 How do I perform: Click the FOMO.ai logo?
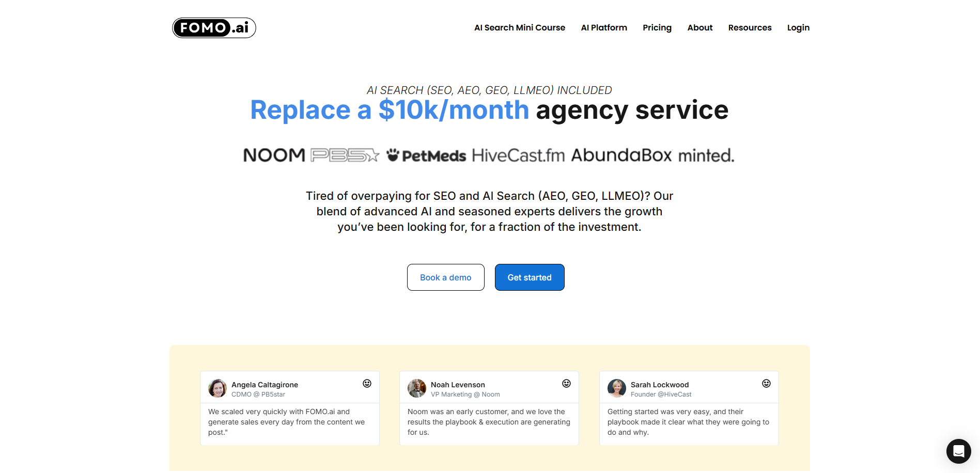pos(213,27)
